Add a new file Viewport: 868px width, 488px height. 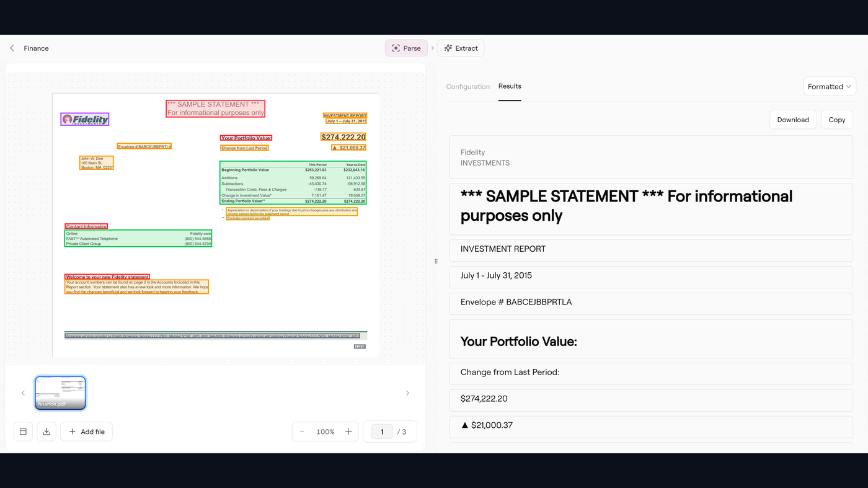pyautogui.click(x=86, y=432)
